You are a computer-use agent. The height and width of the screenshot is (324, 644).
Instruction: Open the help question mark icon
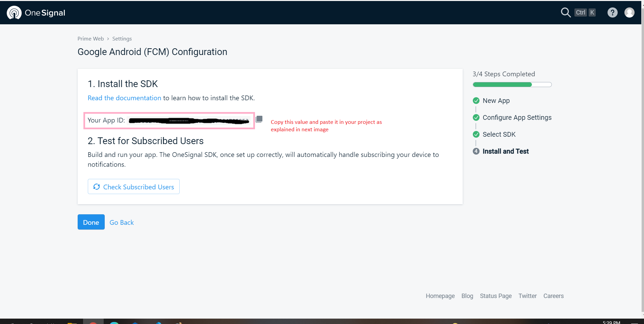point(612,12)
